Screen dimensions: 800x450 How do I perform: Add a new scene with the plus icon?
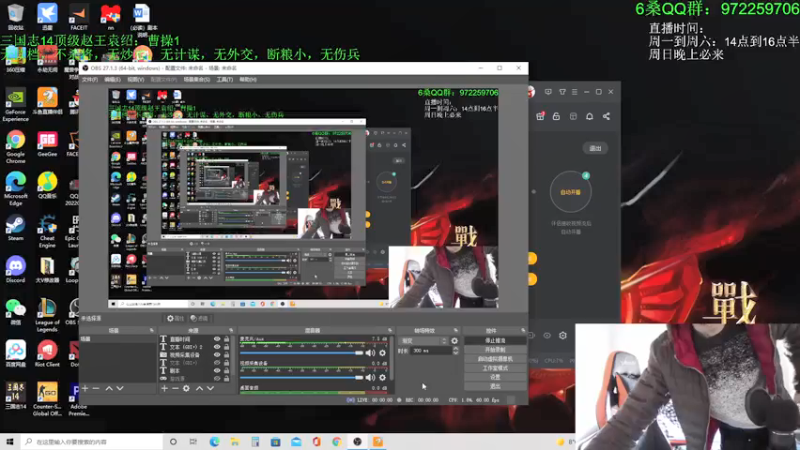click(x=85, y=388)
